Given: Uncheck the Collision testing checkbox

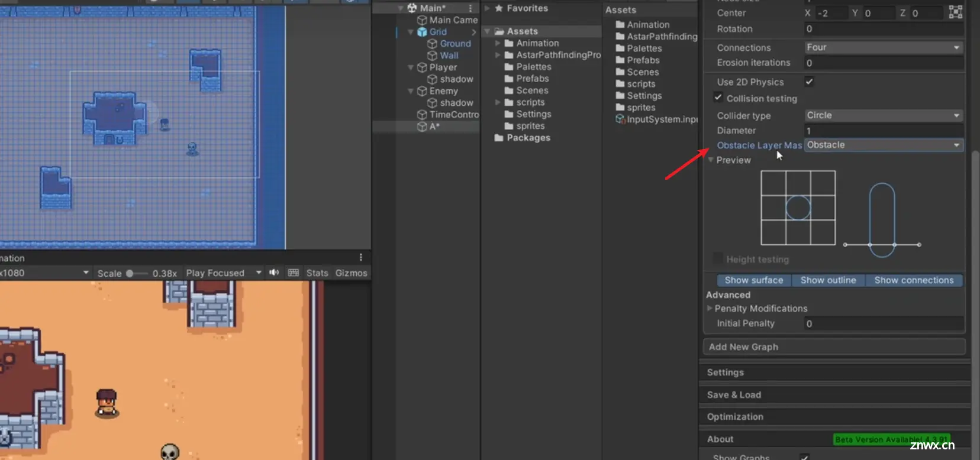Looking at the screenshot, I should tap(718, 98).
